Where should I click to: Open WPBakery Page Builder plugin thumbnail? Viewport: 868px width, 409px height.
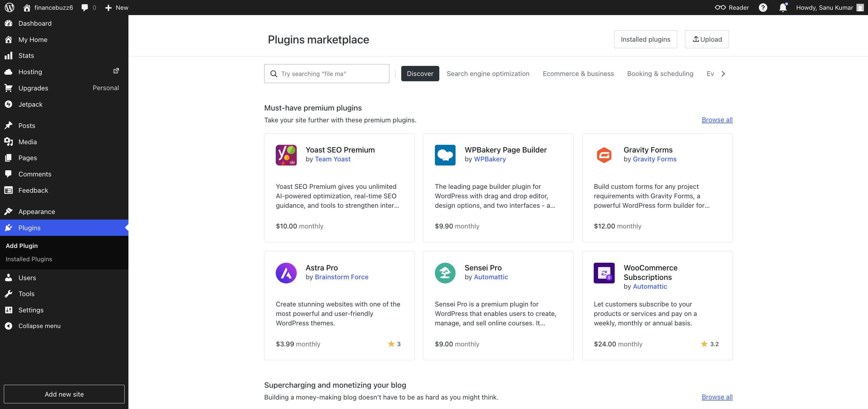click(x=445, y=155)
